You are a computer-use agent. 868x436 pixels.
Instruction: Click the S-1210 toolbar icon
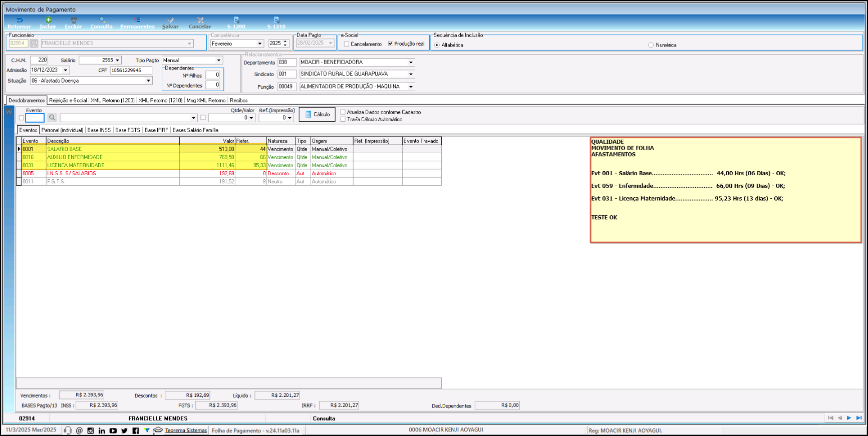click(276, 23)
